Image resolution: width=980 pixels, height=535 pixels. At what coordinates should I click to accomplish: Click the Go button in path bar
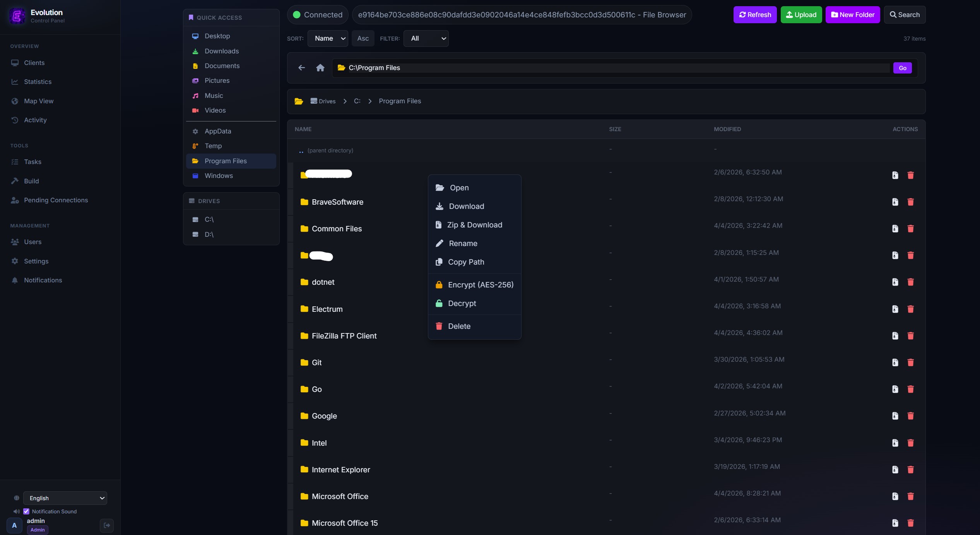point(903,68)
